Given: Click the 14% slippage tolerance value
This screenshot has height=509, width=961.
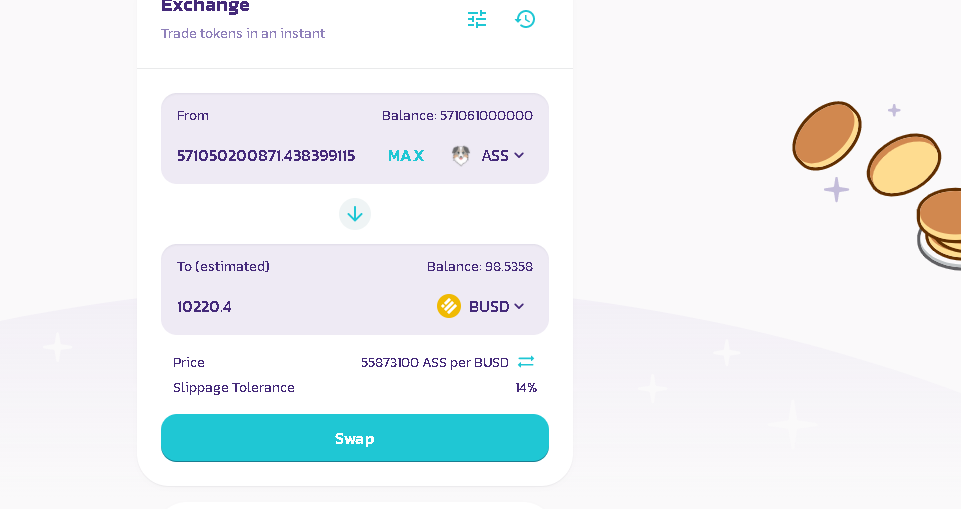Looking at the screenshot, I should point(526,388).
